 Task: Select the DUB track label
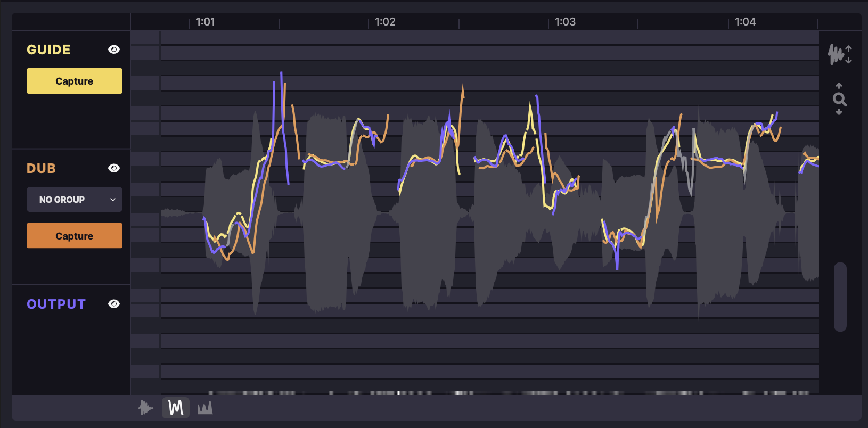click(x=41, y=168)
